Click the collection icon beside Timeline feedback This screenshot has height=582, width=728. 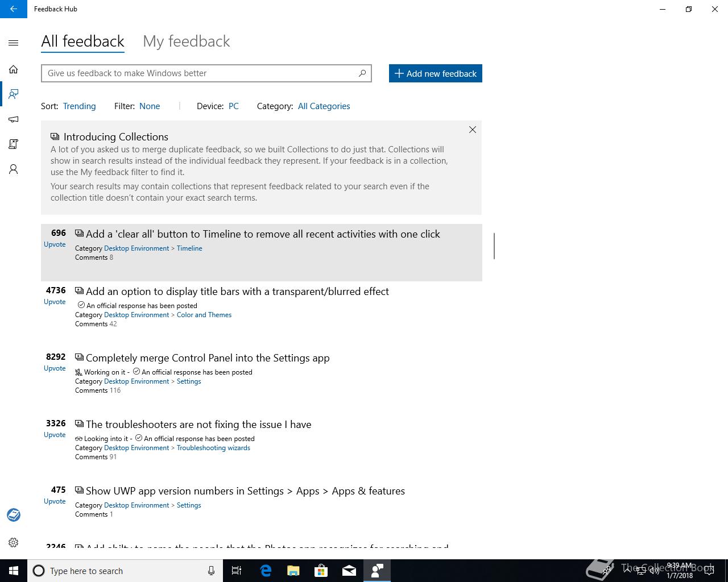point(79,233)
